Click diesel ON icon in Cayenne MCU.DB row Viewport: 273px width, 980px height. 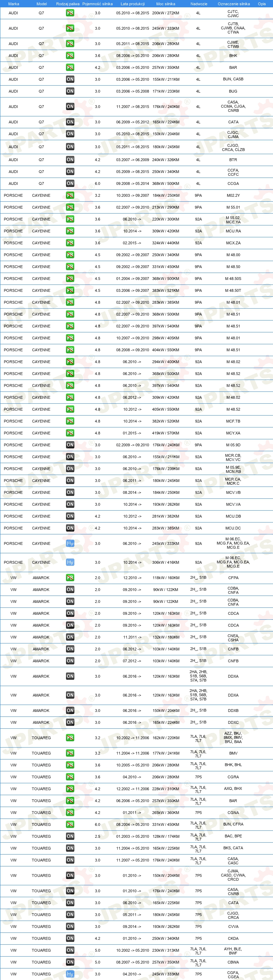coord(70,516)
